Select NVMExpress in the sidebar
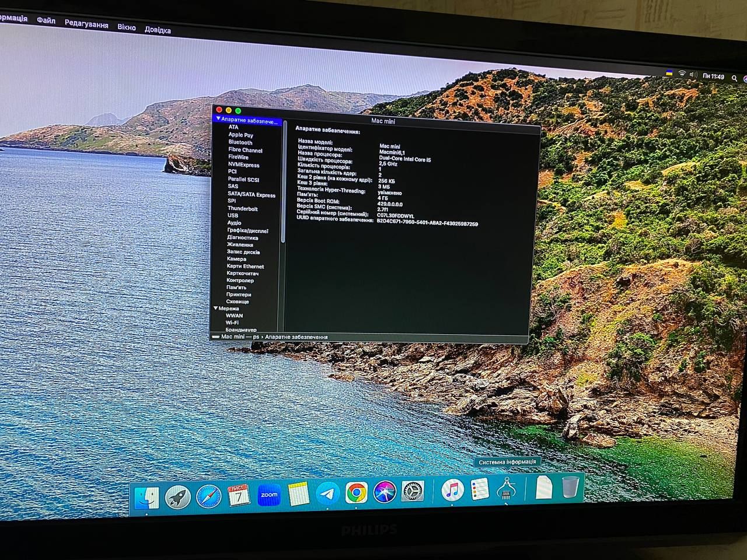Viewport: 747px width, 560px height. (243, 165)
